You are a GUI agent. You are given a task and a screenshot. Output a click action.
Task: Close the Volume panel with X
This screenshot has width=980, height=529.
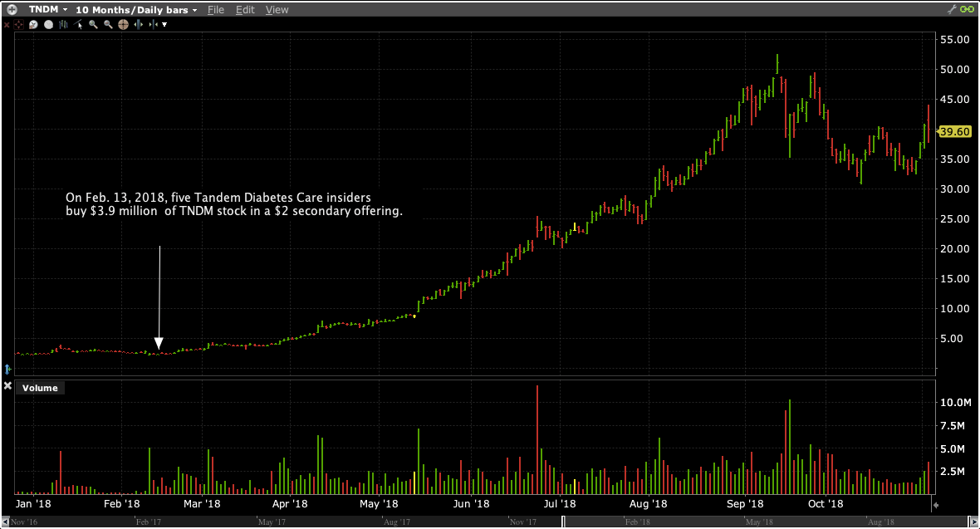click(x=7, y=387)
